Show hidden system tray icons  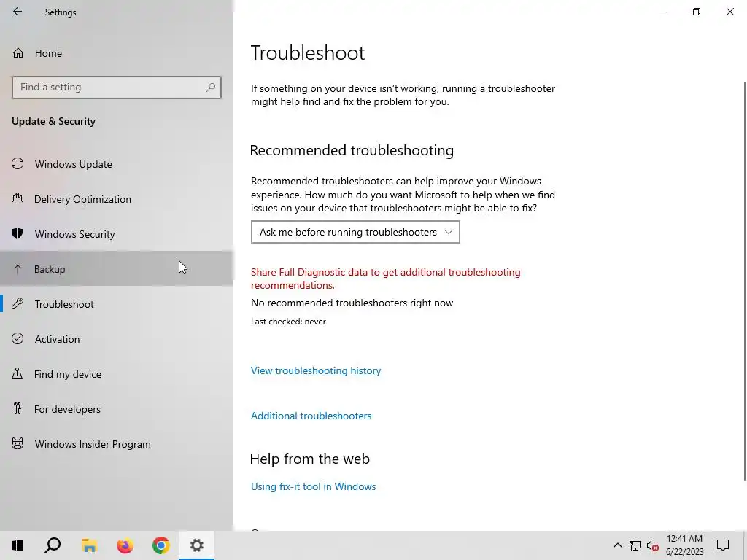[x=617, y=545]
